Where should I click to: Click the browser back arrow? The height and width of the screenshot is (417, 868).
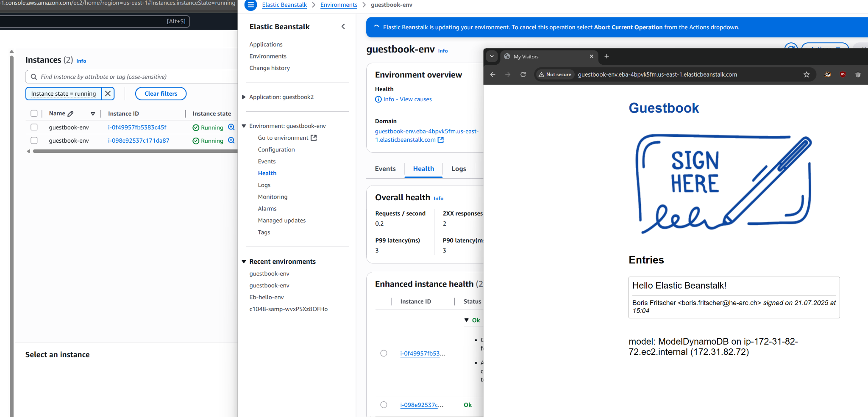coord(492,75)
